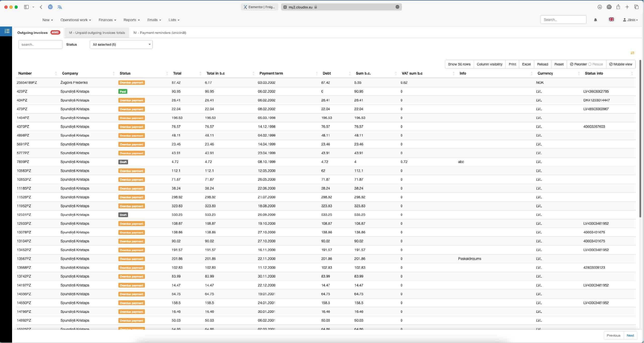Switch to 'M - Unpaid outgoing invoices totals' tab
This screenshot has height=343, width=644.
[97, 33]
